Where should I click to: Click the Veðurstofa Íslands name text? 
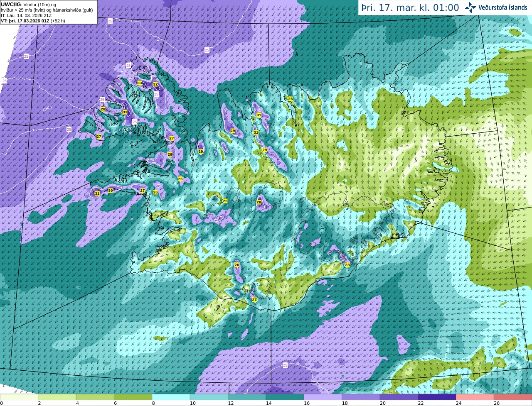503,7
